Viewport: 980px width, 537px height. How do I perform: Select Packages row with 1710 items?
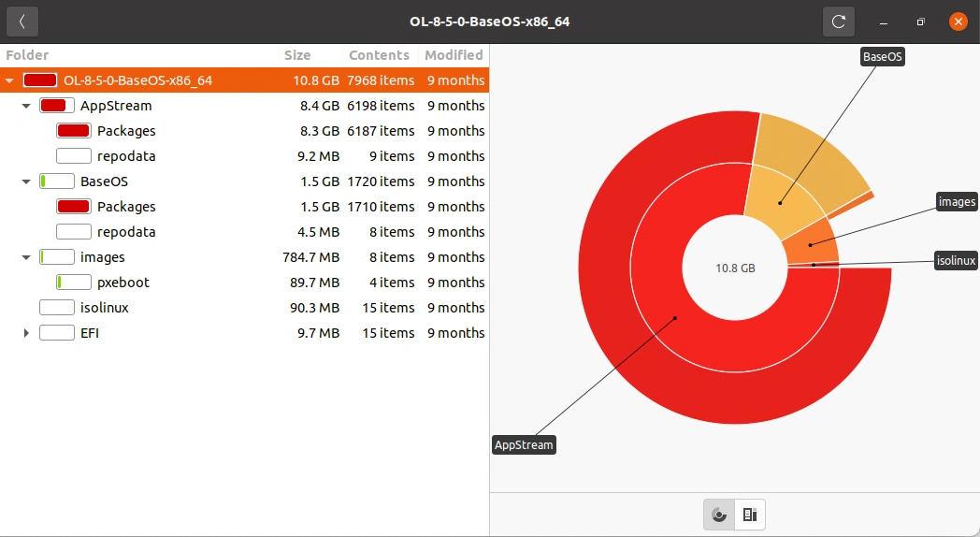click(x=244, y=207)
